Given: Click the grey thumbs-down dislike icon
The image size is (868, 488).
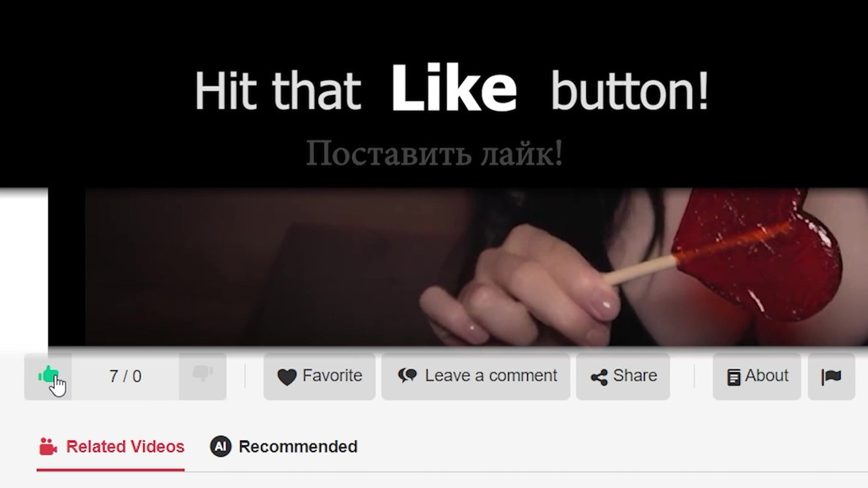Looking at the screenshot, I should (x=203, y=374).
